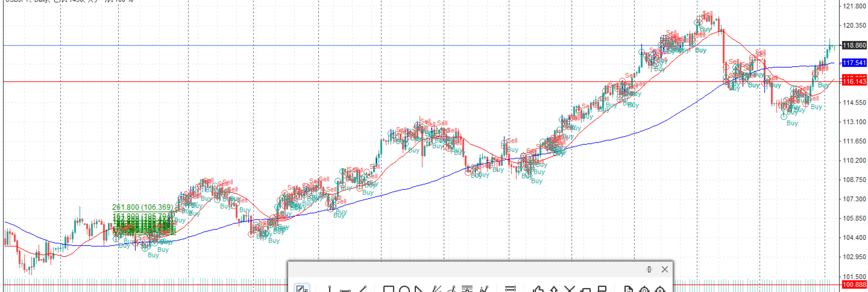Select the Fibonacci retracement lines tool
Image resolution: width=868 pixels, height=292 pixels.
tap(467, 289)
